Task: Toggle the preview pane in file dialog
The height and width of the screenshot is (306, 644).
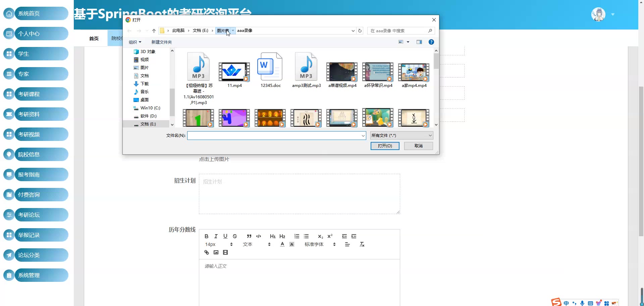Action: 419,42
